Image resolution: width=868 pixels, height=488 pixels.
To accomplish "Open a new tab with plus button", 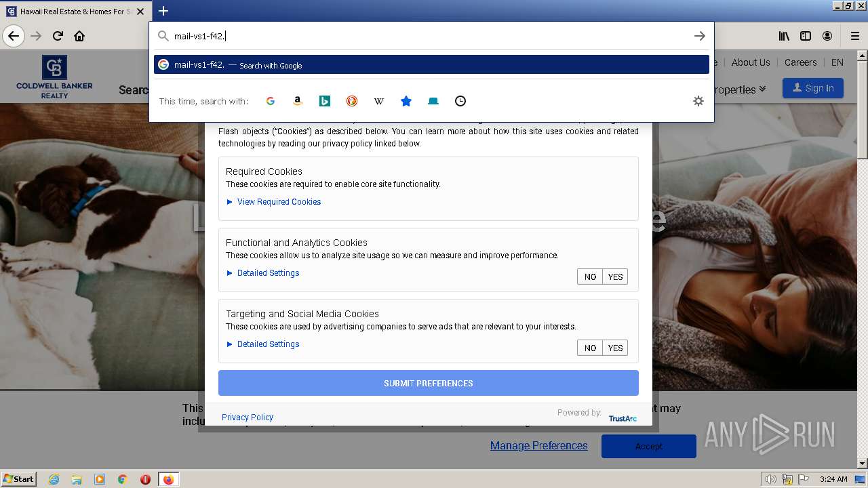I will 163,11.
